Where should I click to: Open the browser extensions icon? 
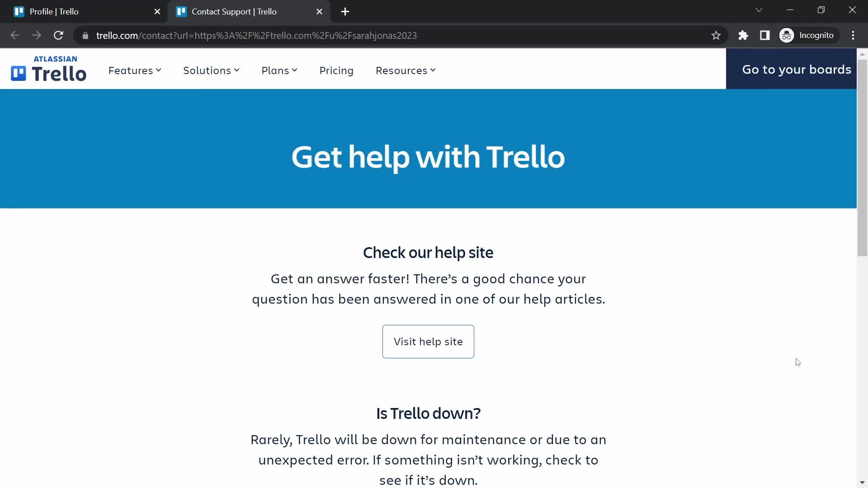pos(743,36)
